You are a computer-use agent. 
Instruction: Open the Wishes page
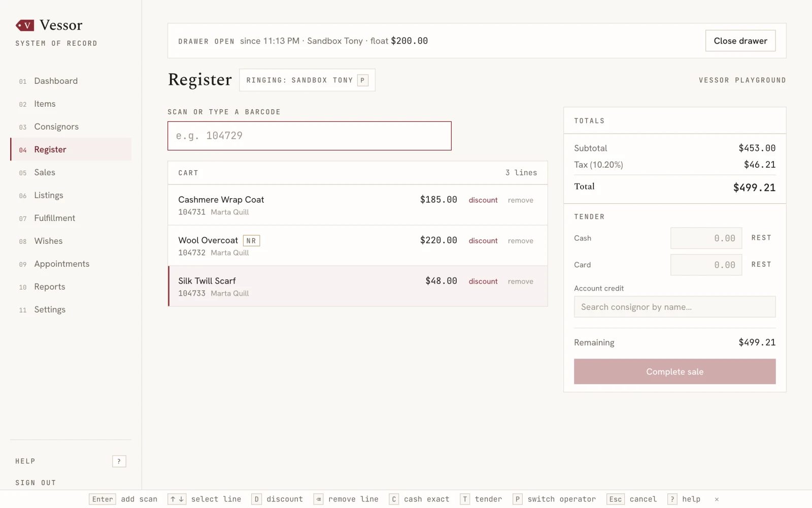tap(71, 241)
